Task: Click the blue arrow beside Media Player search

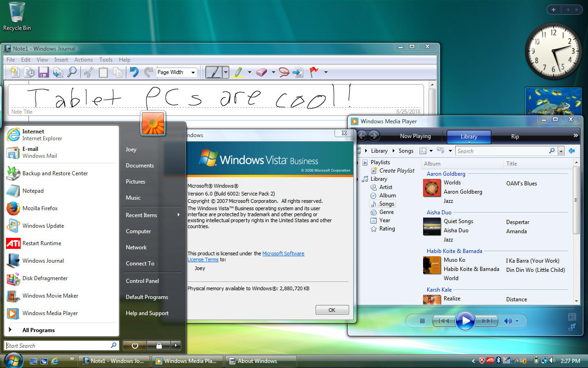Action: [571, 151]
